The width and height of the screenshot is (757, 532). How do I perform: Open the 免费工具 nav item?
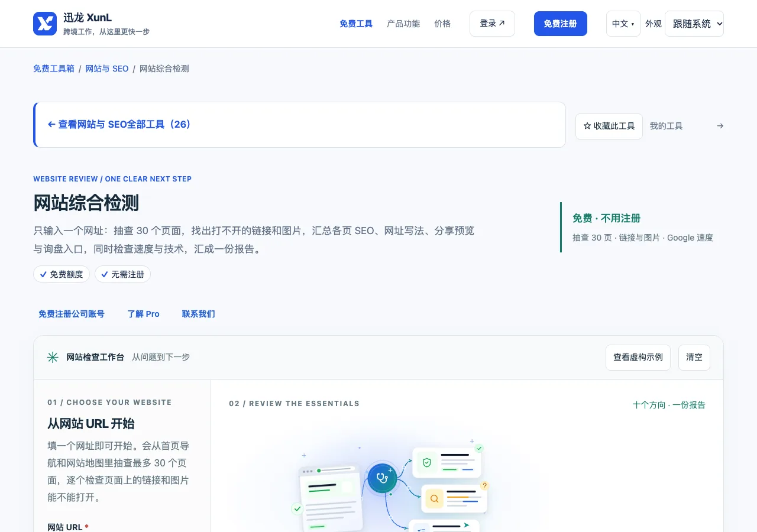pos(356,24)
